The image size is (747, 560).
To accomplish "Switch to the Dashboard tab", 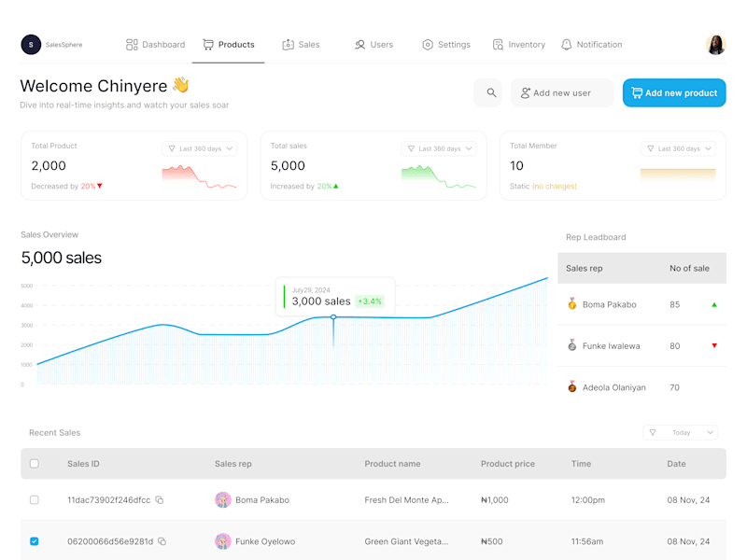I will [x=155, y=45].
